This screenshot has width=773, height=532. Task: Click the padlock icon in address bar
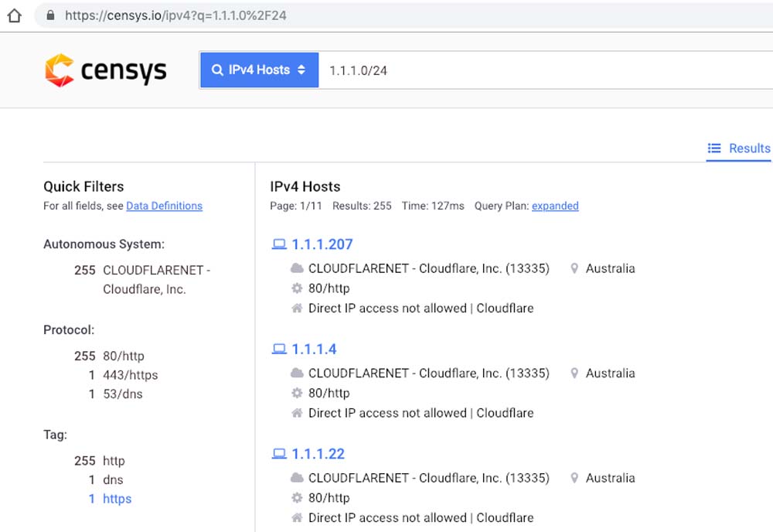click(51, 15)
